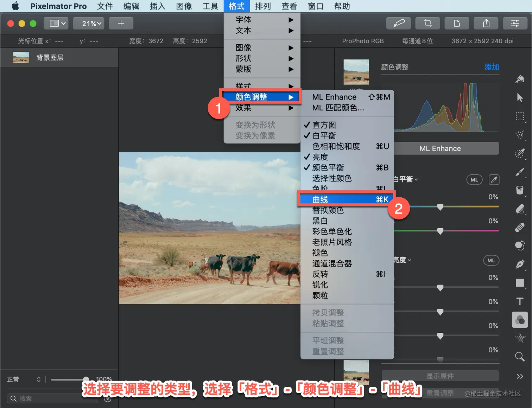Choose the Paint brush tool
The height and width of the screenshot is (408, 532).
pyautogui.click(x=520, y=172)
